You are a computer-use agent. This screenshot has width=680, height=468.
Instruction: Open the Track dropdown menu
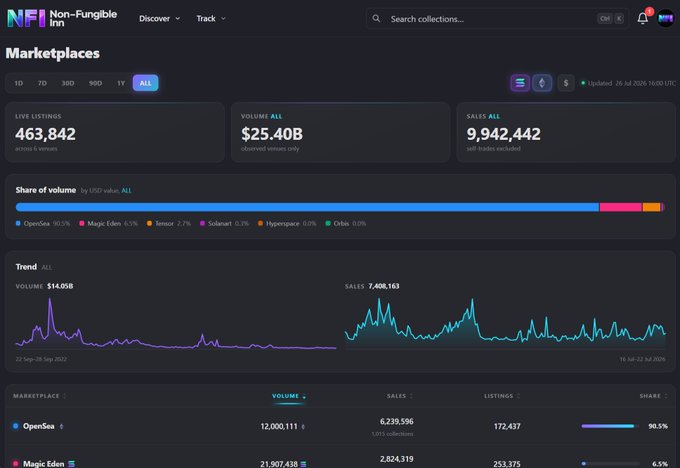211,19
